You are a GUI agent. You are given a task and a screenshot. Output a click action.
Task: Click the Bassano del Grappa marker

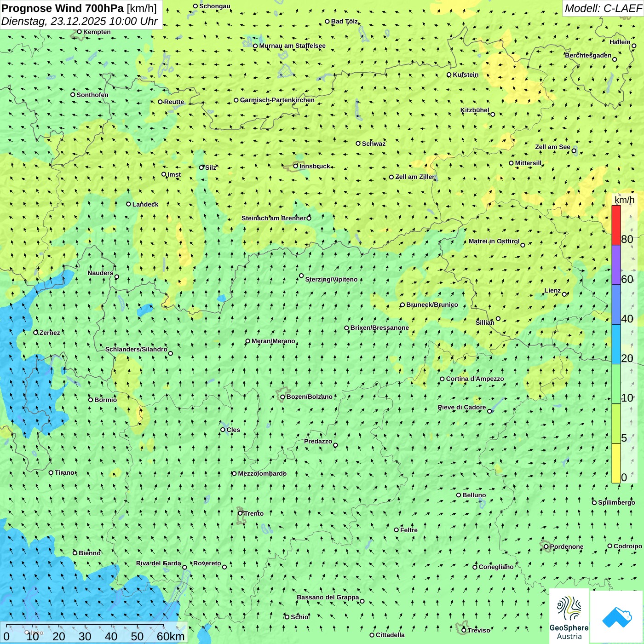click(x=362, y=601)
